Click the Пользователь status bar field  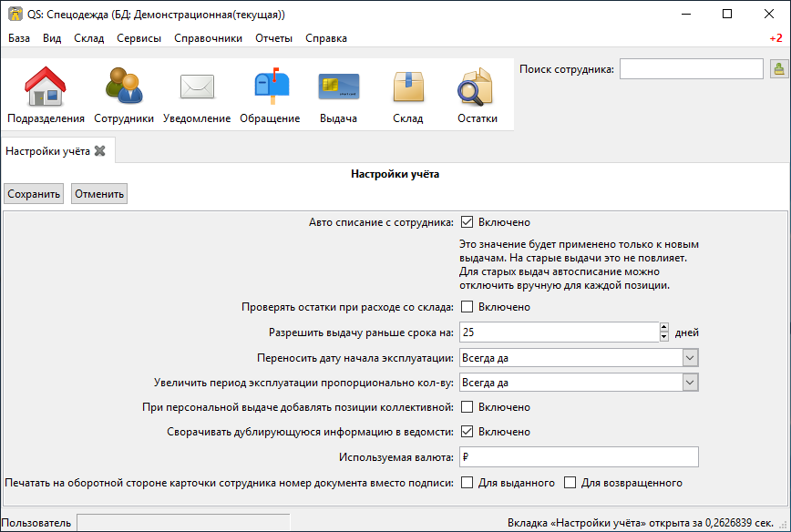click(x=184, y=522)
